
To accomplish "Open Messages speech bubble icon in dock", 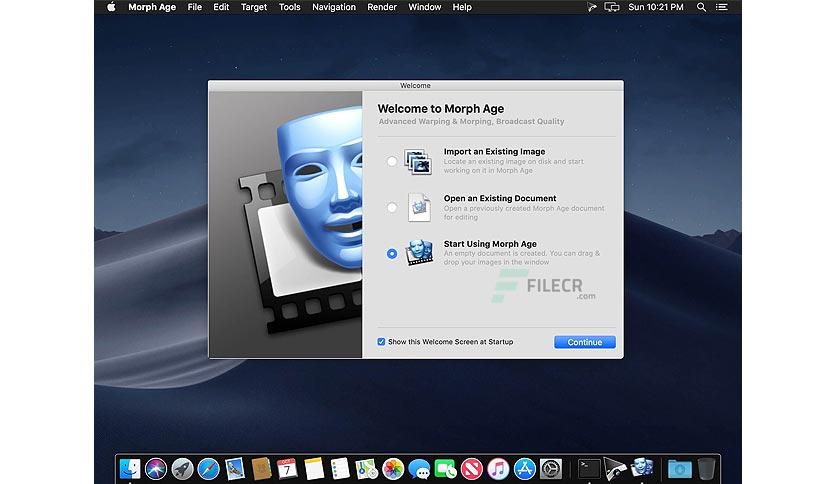I will coord(419,469).
